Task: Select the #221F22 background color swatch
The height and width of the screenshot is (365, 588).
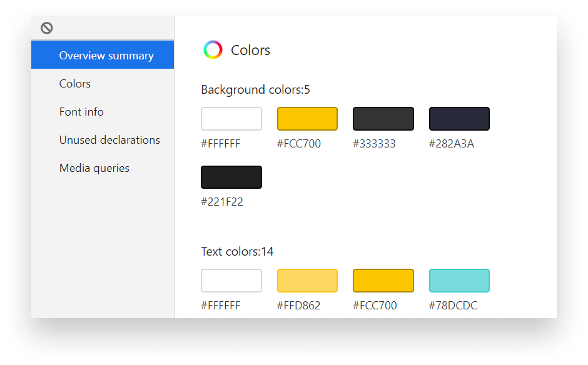Action: point(231,177)
